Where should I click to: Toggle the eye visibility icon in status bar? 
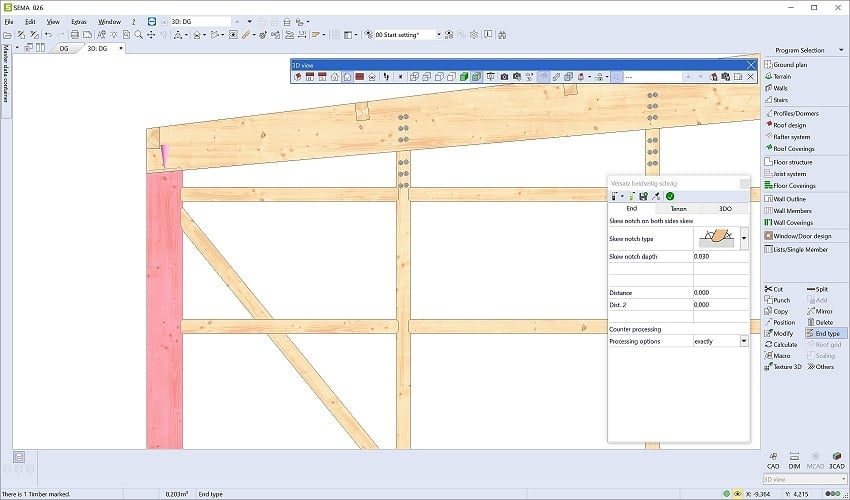737,494
